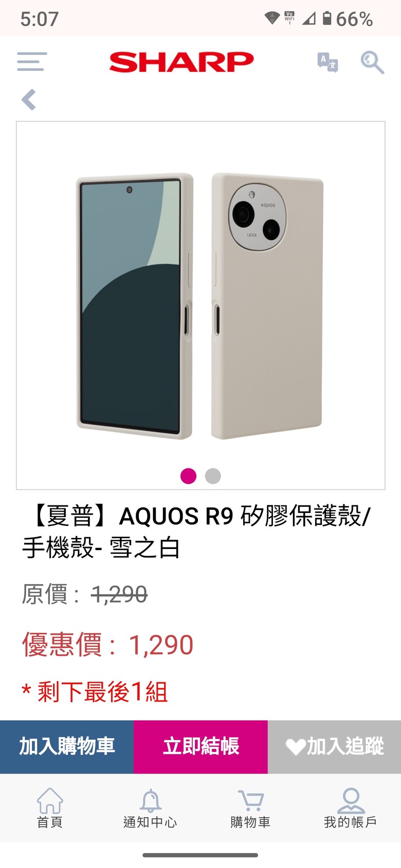Switch to second gray carousel dot
This screenshot has width=401, height=868.
pos(213,476)
